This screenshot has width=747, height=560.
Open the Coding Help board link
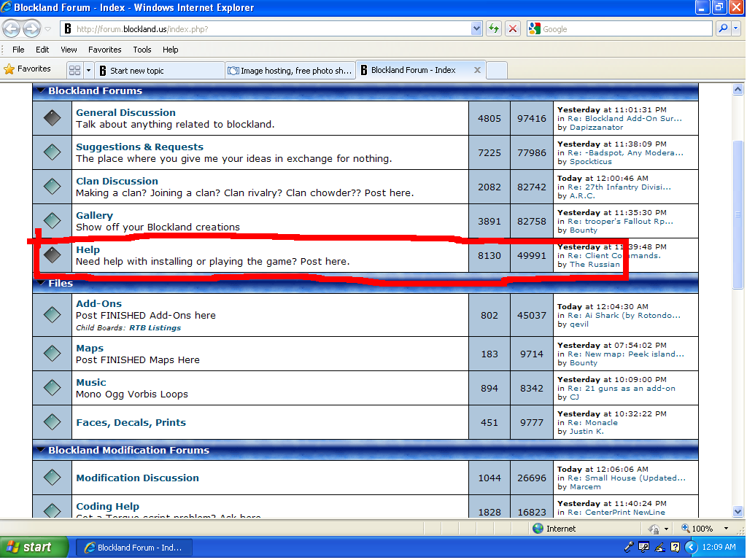click(108, 506)
